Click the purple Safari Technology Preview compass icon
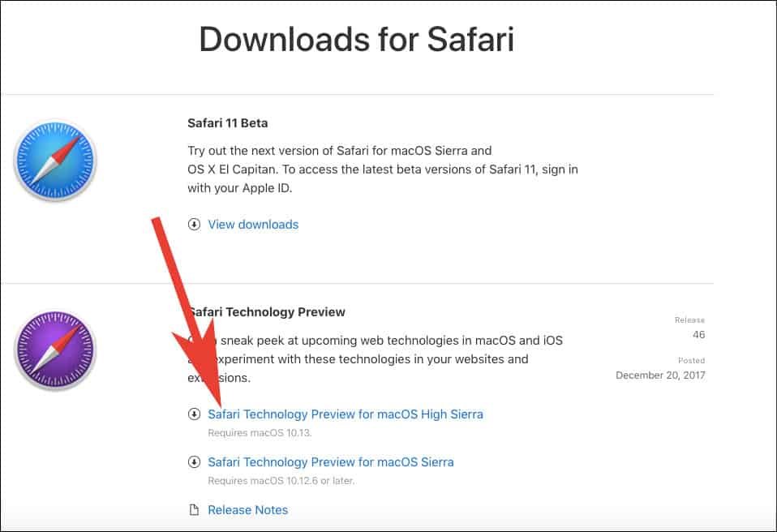This screenshot has width=777, height=532. click(x=55, y=351)
